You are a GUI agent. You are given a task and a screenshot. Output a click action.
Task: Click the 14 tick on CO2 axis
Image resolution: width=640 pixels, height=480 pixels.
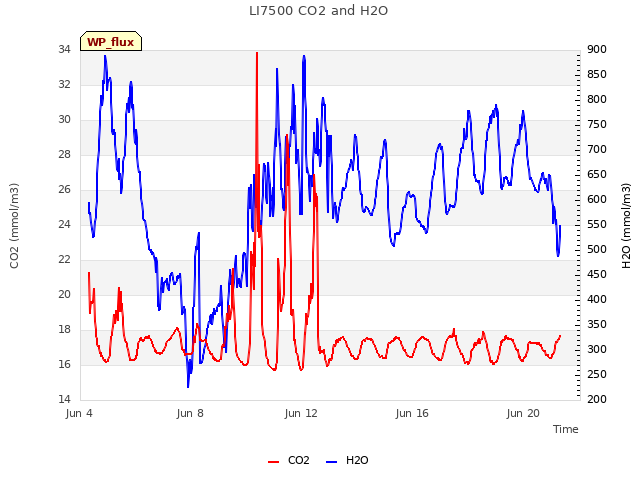pyautogui.click(x=64, y=399)
